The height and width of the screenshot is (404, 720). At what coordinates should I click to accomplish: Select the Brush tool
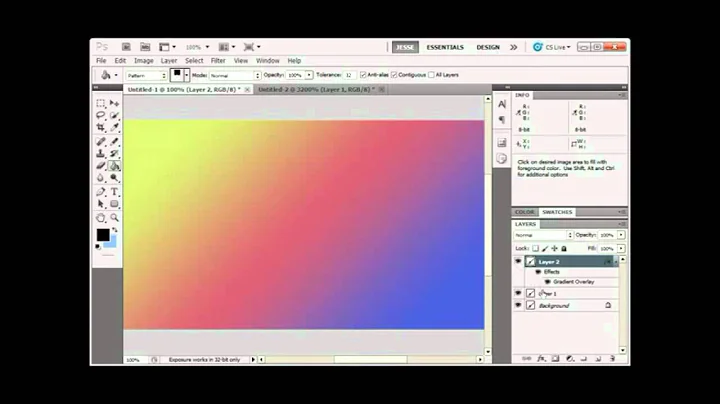[x=114, y=141]
